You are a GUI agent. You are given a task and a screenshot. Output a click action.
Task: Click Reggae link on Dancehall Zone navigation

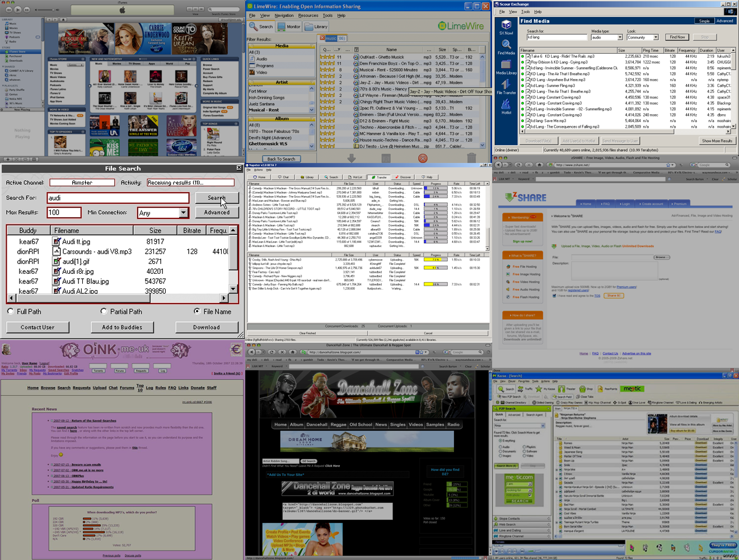(338, 424)
